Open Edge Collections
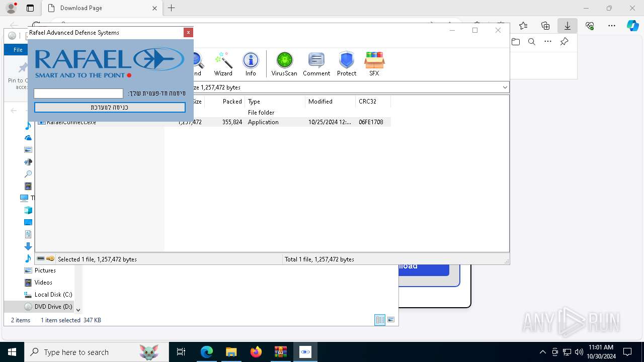 coord(545,26)
